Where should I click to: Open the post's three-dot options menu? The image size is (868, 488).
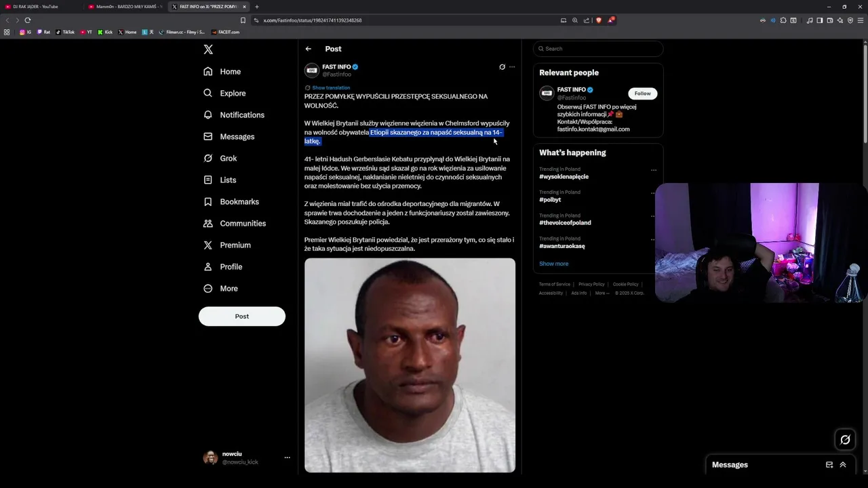click(x=512, y=67)
